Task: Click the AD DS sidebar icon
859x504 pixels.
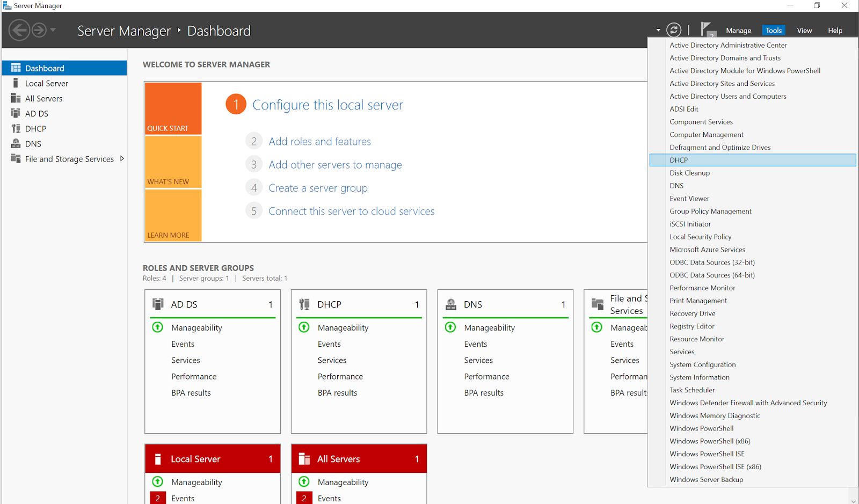Action: (16, 113)
